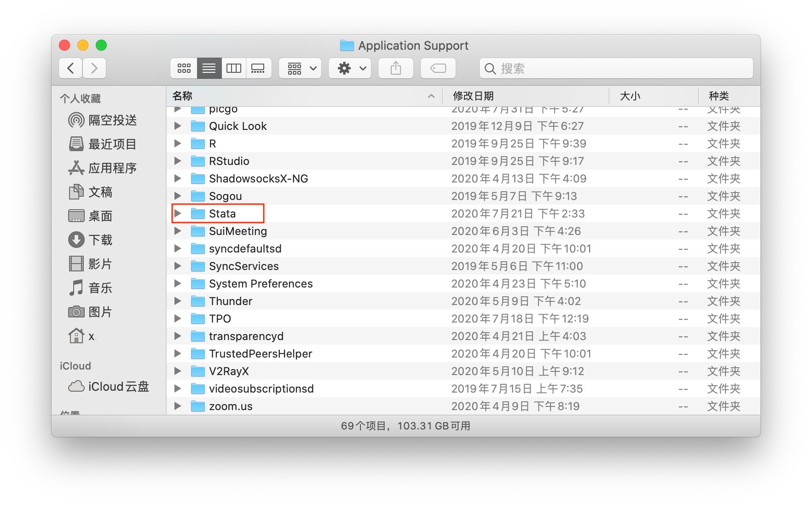Select the System Preferences folder row
812x505 pixels.
click(261, 284)
